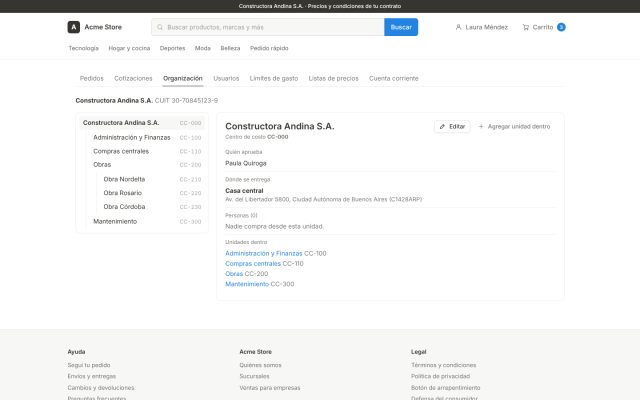Select Constructora Andina S.A. tree node
This screenshot has width=640, height=400.
[142, 123]
